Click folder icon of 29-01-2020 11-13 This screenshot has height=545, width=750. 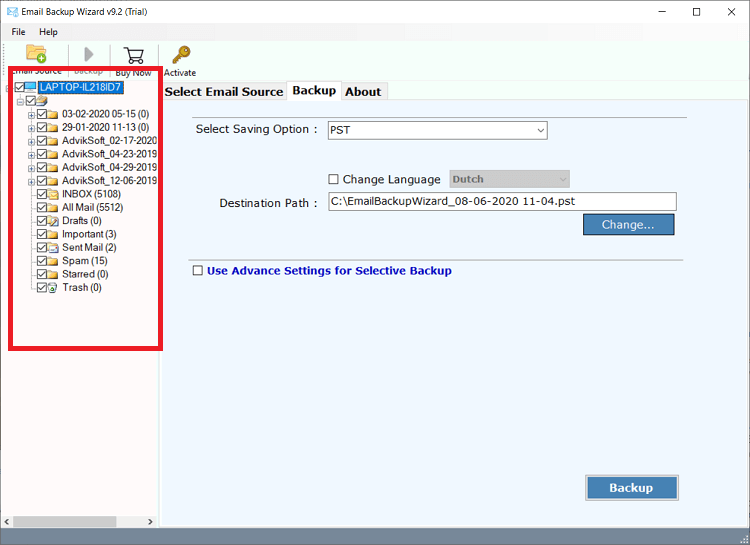pos(53,128)
